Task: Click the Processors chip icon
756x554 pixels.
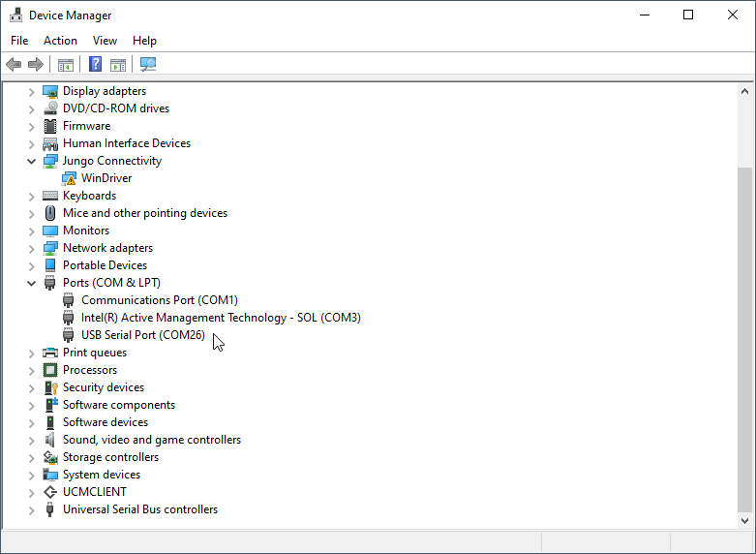Action: pyautogui.click(x=50, y=370)
